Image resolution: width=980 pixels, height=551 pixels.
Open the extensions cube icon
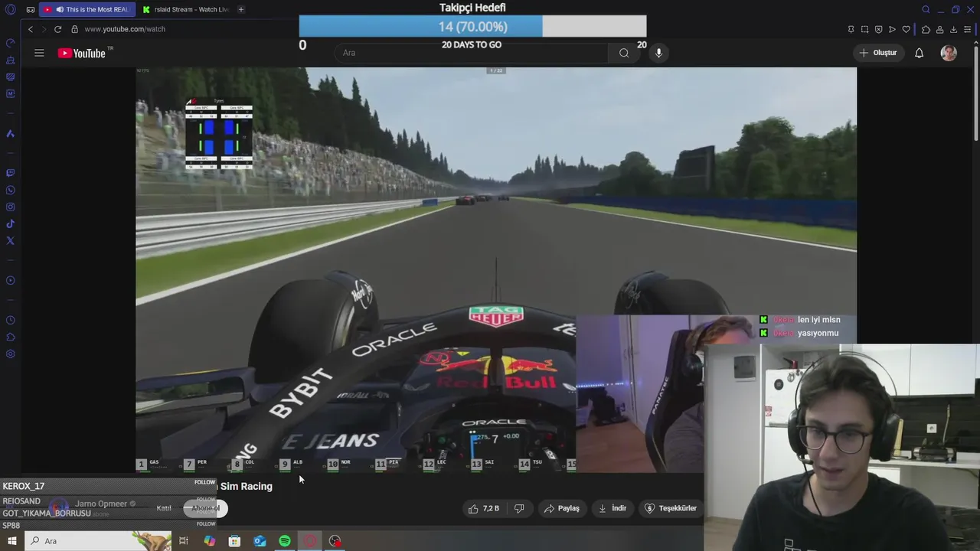[926, 30]
